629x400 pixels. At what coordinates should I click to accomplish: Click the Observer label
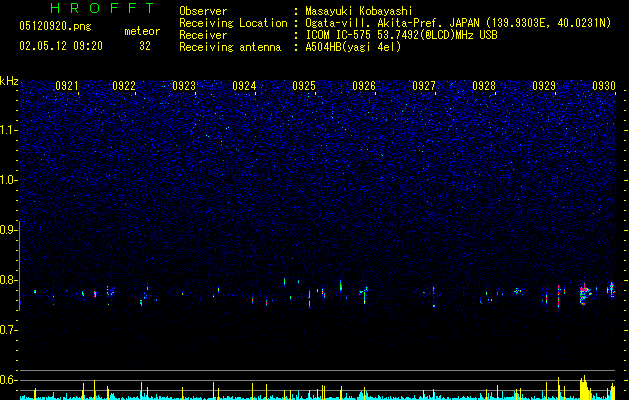(x=203, y=11)
